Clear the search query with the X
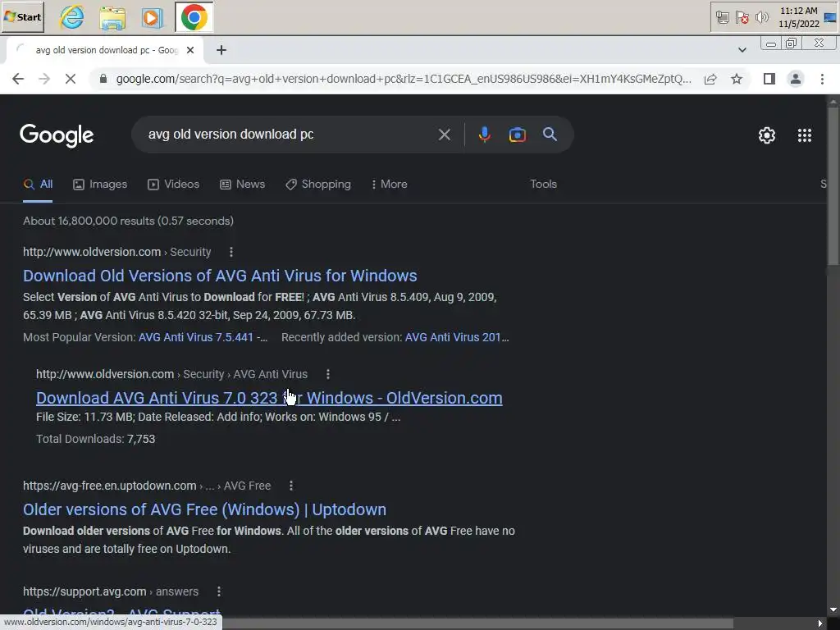 pos(444,135)
